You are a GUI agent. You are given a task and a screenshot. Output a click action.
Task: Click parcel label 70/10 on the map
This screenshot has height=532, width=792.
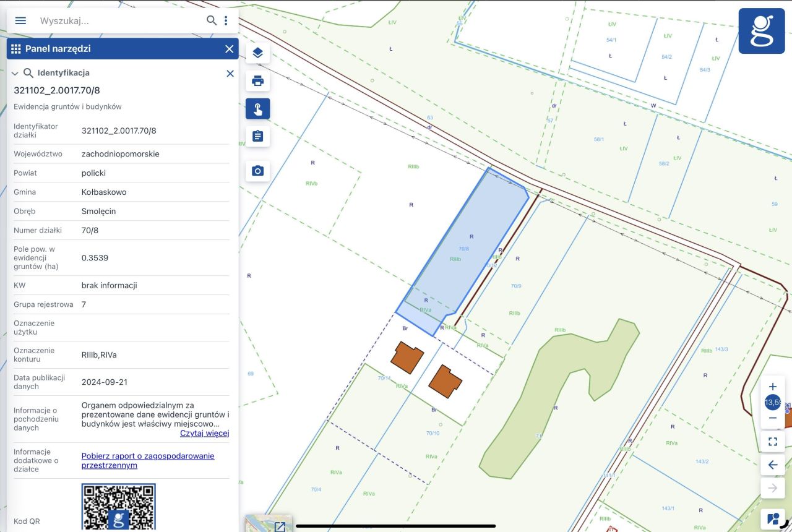(433, 433)
